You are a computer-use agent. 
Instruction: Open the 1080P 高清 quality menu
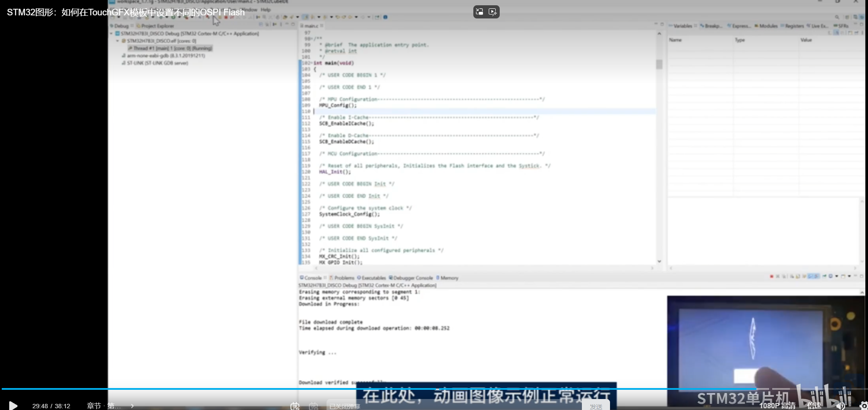[777, 406]
